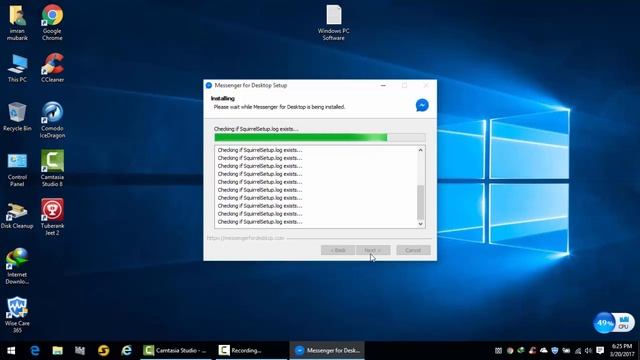Open the taskbar icon next to File Explorer
This screenshot has width=640, height=360.
tap(80, 350)
